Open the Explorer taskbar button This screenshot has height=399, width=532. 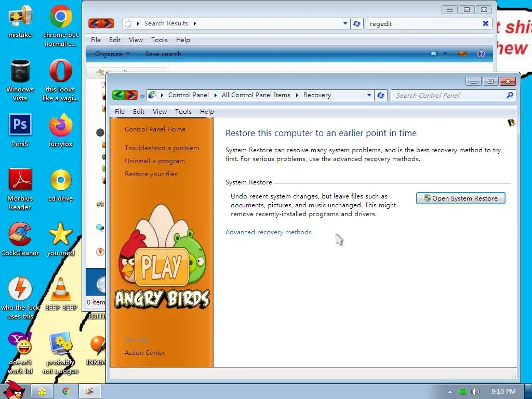(42, 392)
